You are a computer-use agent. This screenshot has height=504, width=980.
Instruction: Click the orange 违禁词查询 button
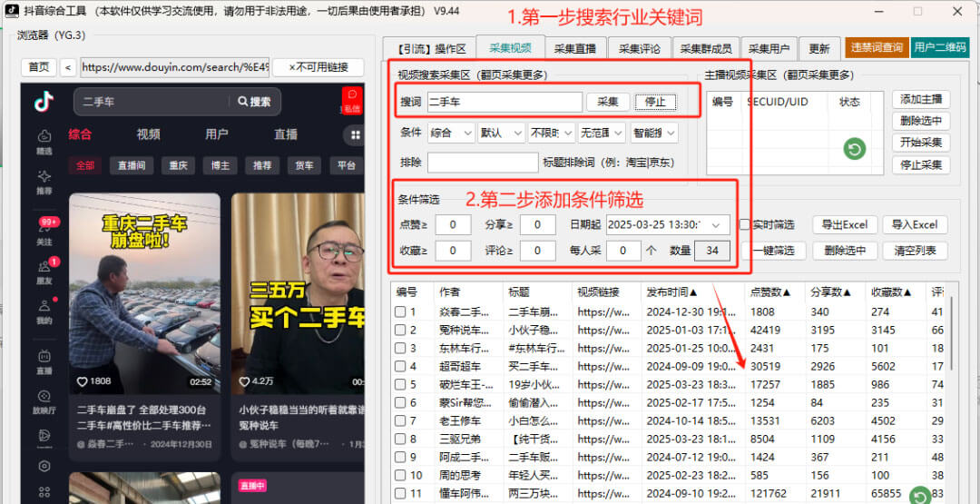(877, 48)
